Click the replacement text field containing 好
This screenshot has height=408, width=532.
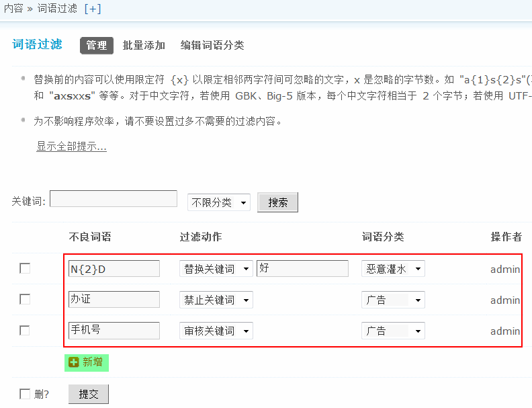pyautogui.click(x=302, y=269)
